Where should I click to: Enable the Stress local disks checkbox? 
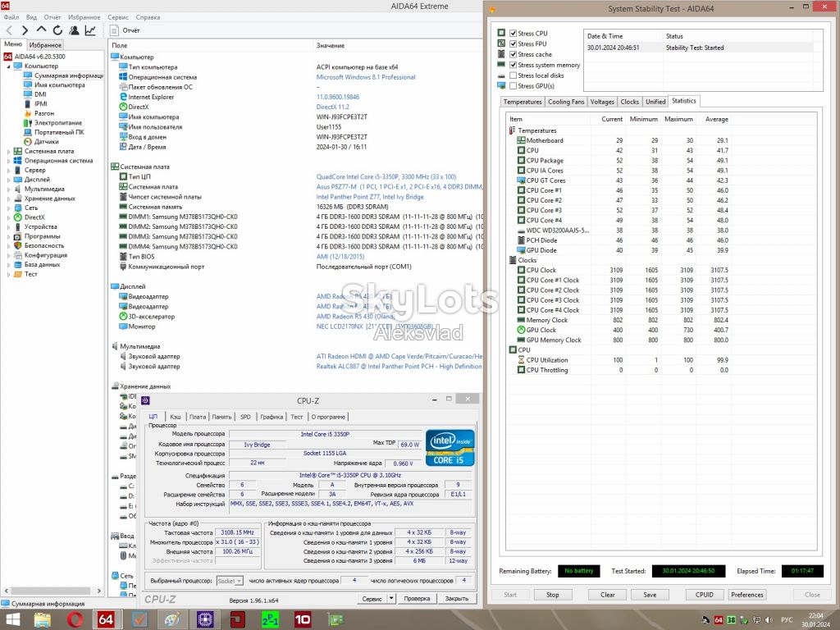click(514, 75)
